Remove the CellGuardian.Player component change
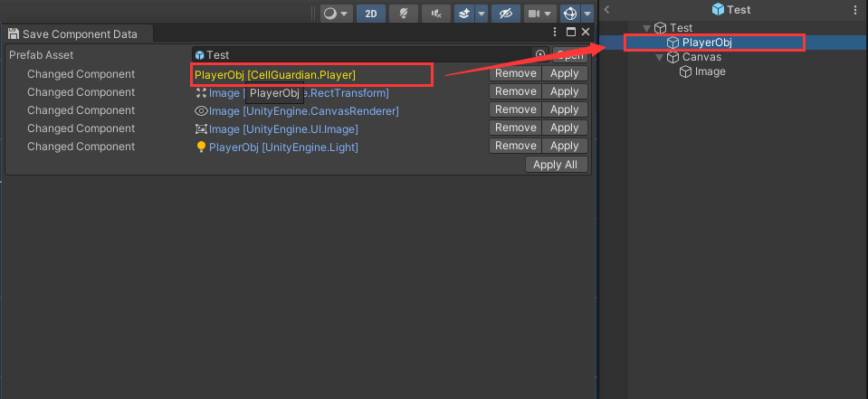The height and width of the screenshot is (399, 868). 515,73
